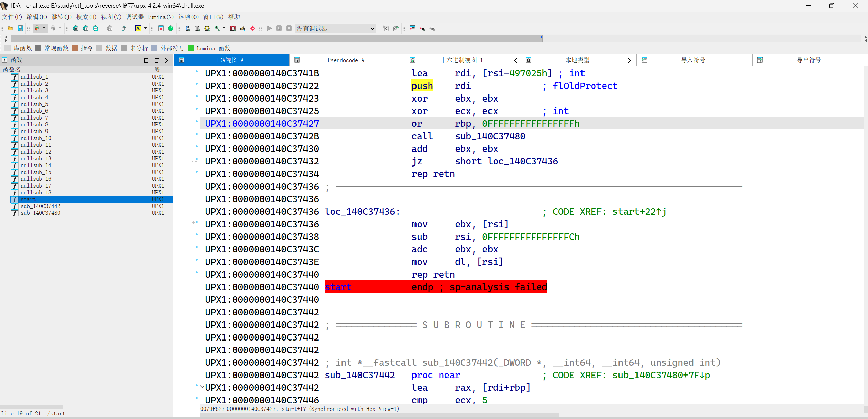Screen dimensions: 868x419
Task: Follow the sub_140C37480 call link
Action: point(490,136)
